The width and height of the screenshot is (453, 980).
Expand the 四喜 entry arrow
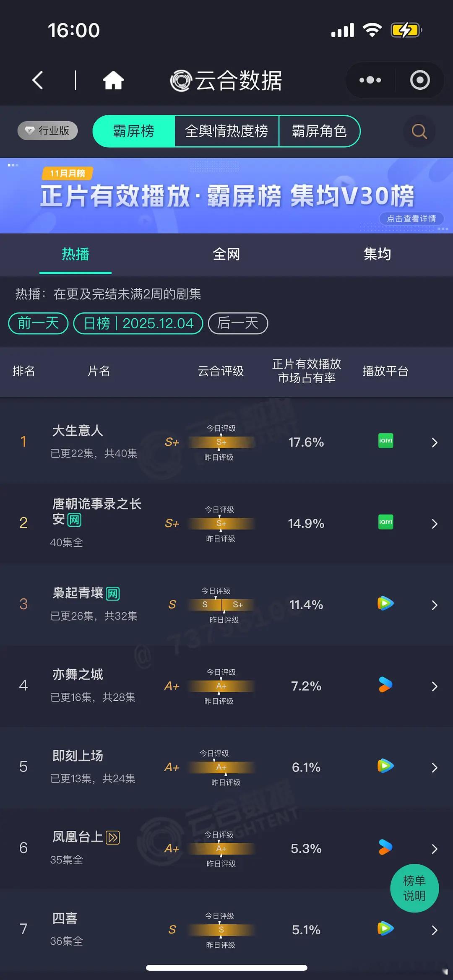pos(435,930)
